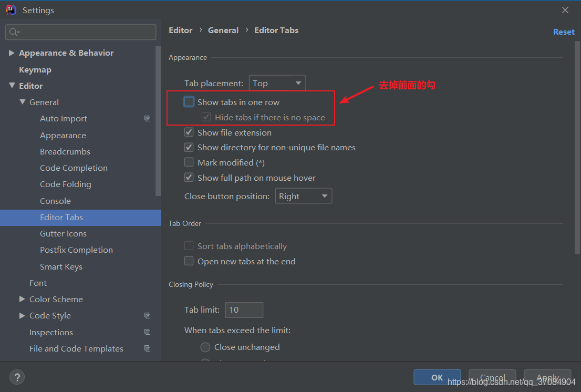Image resolution: width=581 pixels, height=392 pixels.
Task: Open the Auto Import settings page
Action: tap(64, 119)
